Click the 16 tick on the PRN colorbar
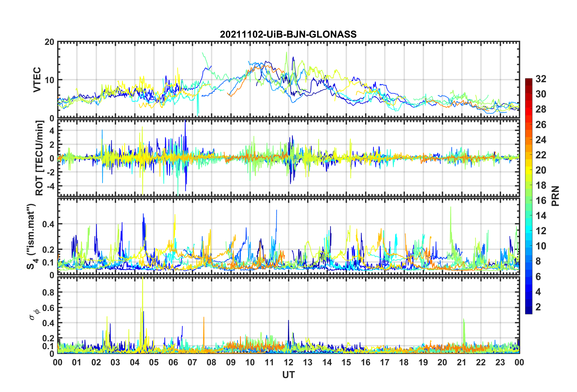Image resolution: width=577 pixels, height=392 pixels. pyautogui.click(x=541, y=201)
